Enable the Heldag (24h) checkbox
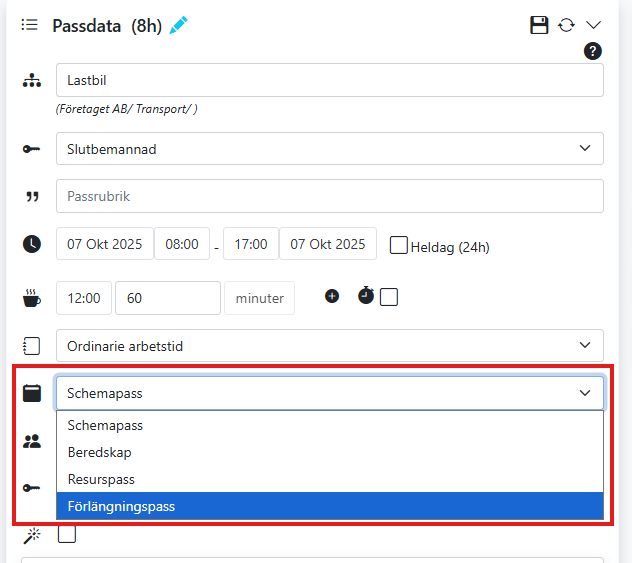 (x=399, y=245)
